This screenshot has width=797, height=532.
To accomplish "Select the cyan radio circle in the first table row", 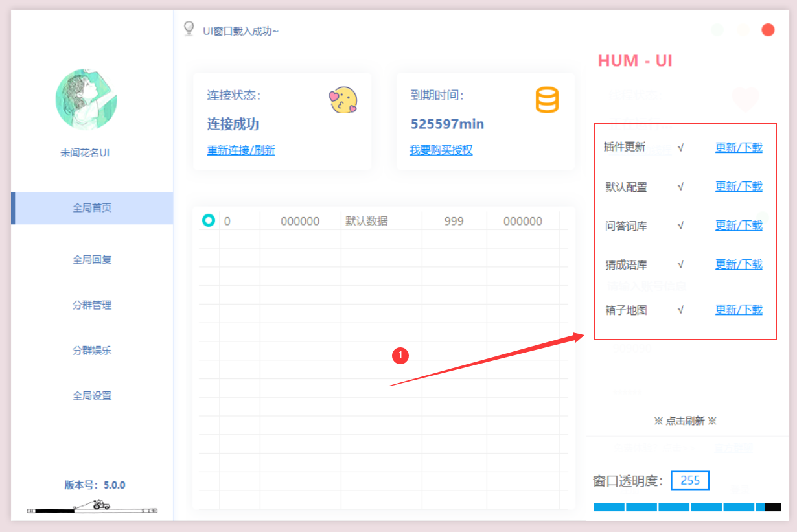I will (x=208, y=220).
